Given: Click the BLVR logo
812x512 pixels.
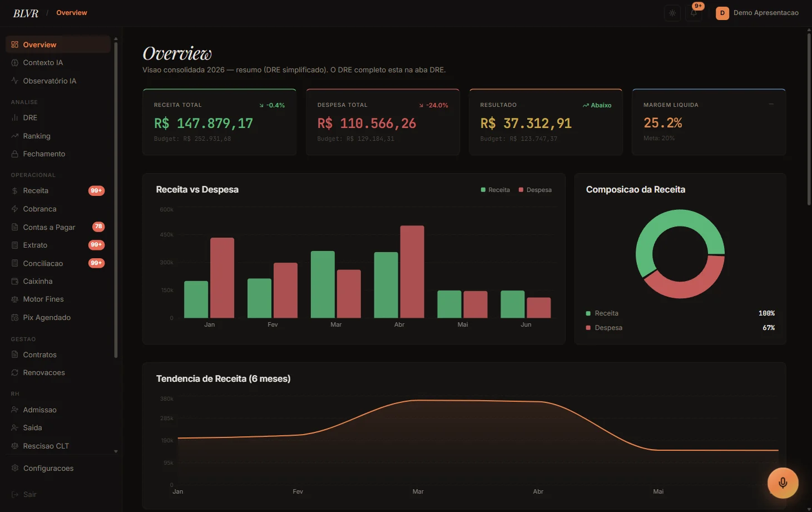Looking at the screenshot, I should pos(26,13).
